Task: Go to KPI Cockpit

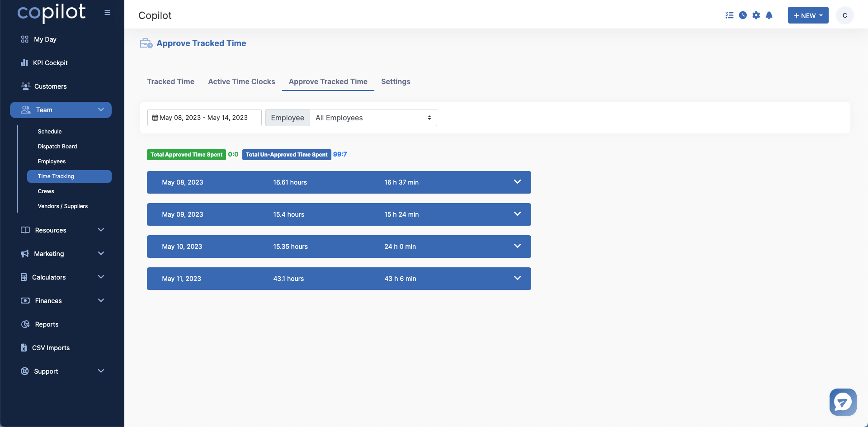Action: 50,63
